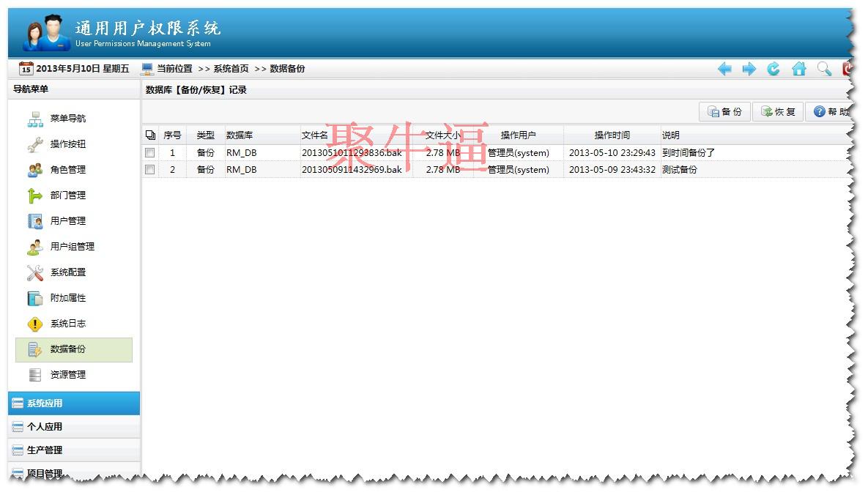Expand the 个人应用 accordion section

click(x=74, y=426)
